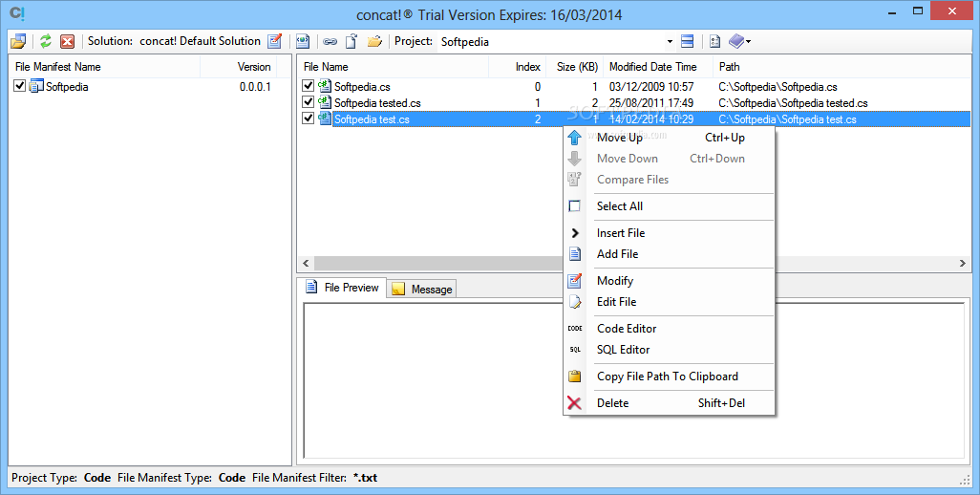The width and height of the screenshot is (980, 495).
Task: Choose Delete in the context menu
Action: 669,403
